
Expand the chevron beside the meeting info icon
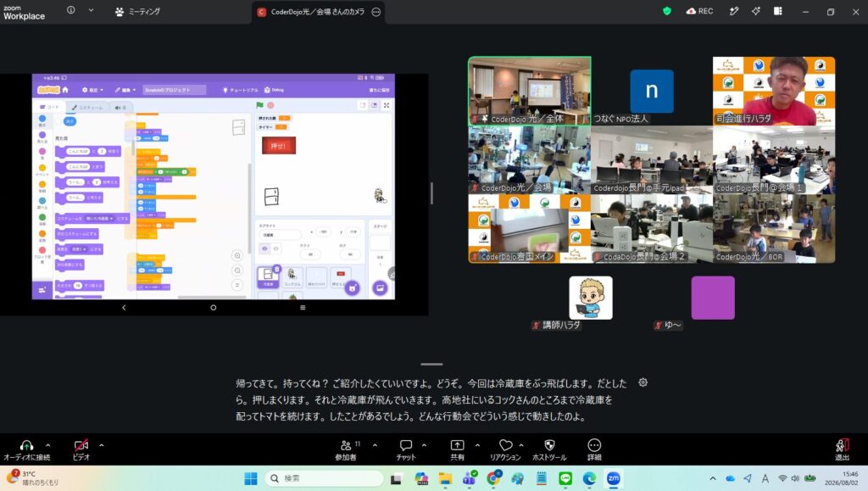(x=91, y=10)
